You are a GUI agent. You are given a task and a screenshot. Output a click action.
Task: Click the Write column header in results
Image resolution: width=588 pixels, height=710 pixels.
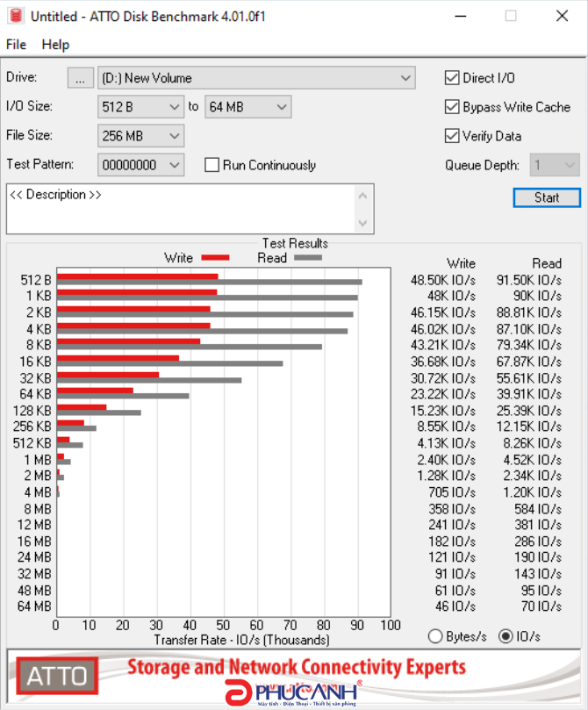coord(461,263)
